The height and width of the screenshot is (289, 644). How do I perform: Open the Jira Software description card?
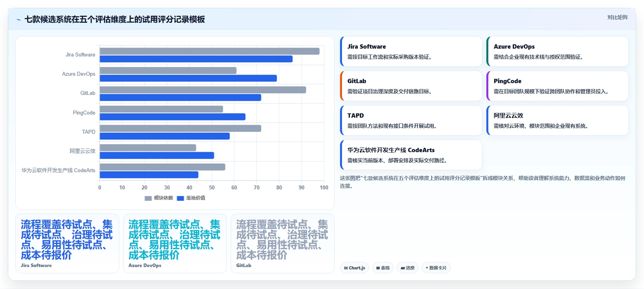point(411,51)
